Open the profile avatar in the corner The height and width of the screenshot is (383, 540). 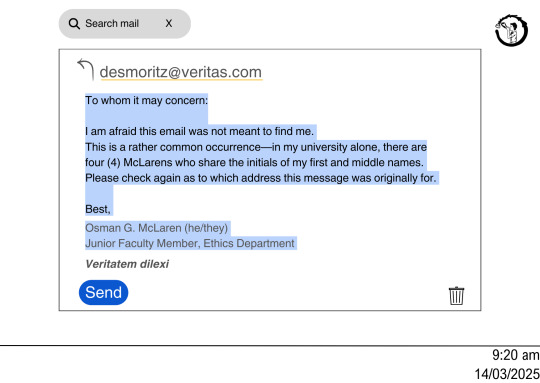[x=511, y=30]
